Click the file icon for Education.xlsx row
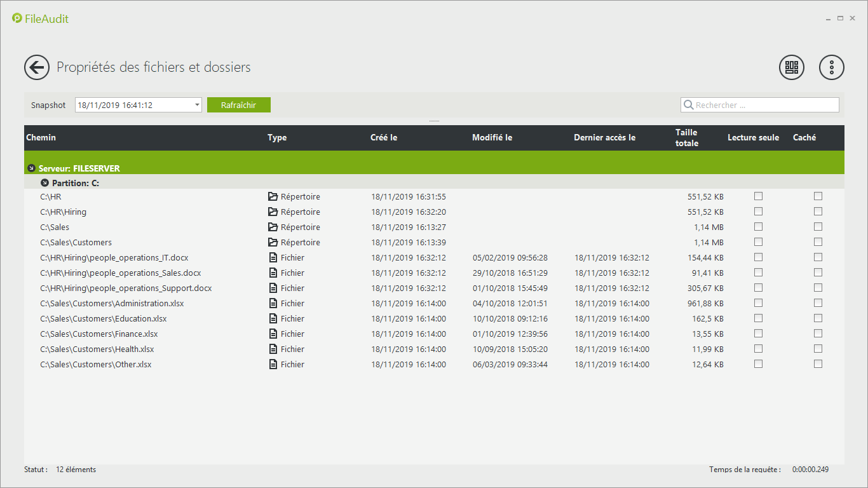Screen dimensions: 868x488 click(x=273, y=319)
